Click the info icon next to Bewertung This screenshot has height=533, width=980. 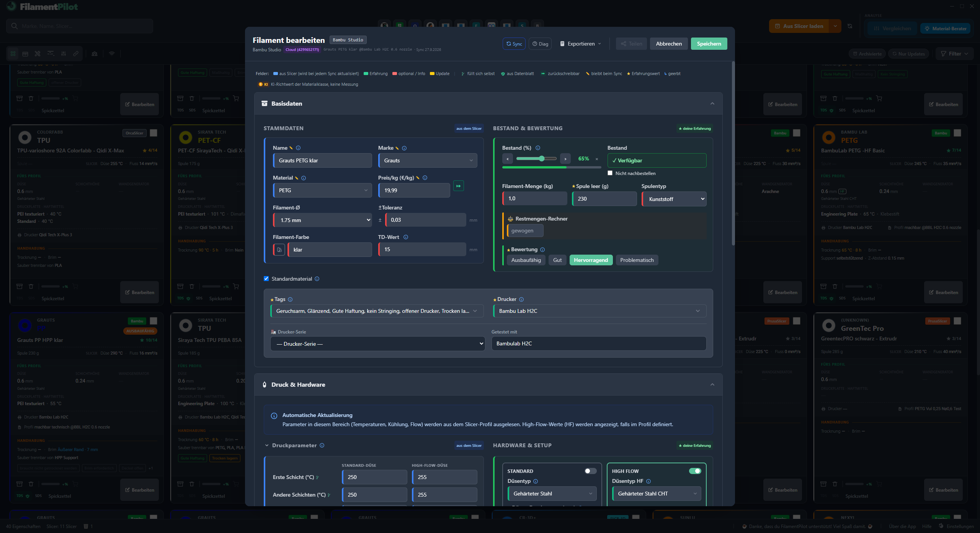542,250
